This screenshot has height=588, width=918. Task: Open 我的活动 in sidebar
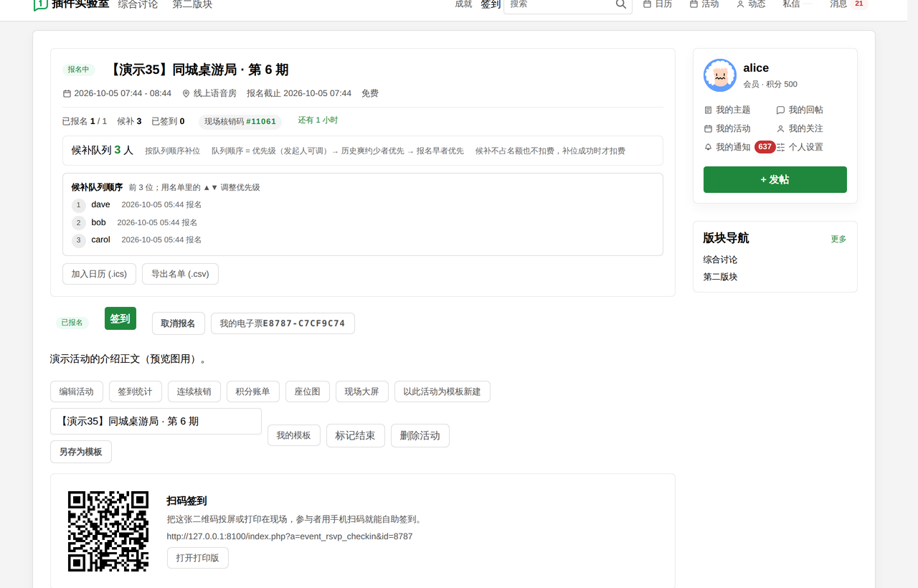click(x=727, y=128)
